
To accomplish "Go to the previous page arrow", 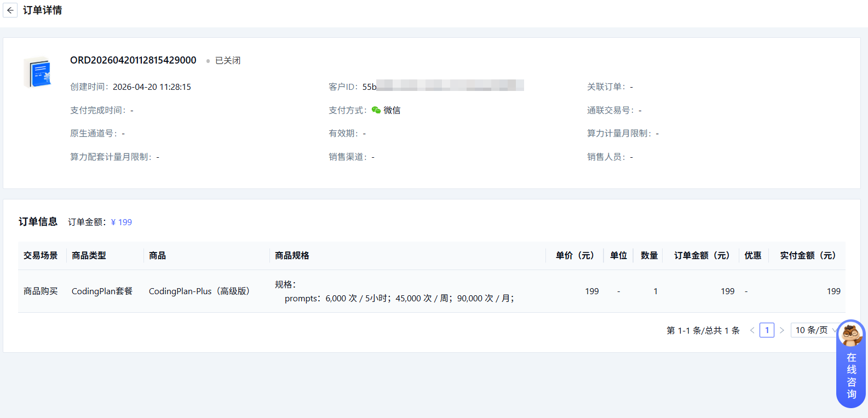I will [752, 330].
